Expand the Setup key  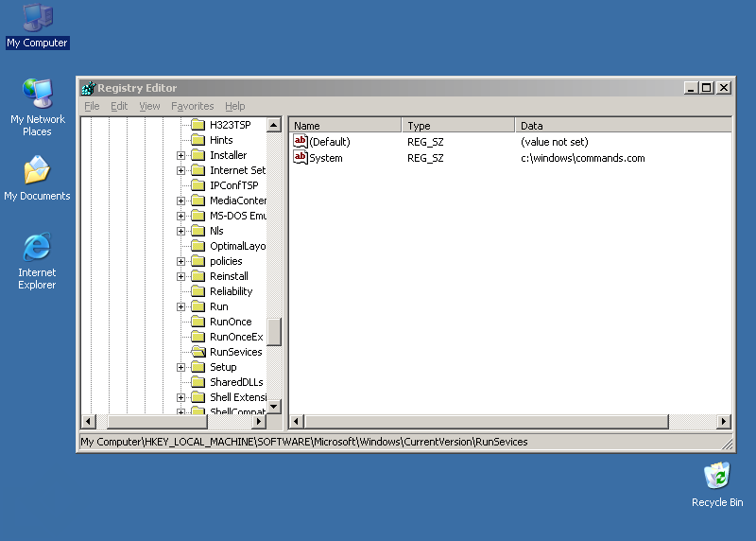point(180,367)
